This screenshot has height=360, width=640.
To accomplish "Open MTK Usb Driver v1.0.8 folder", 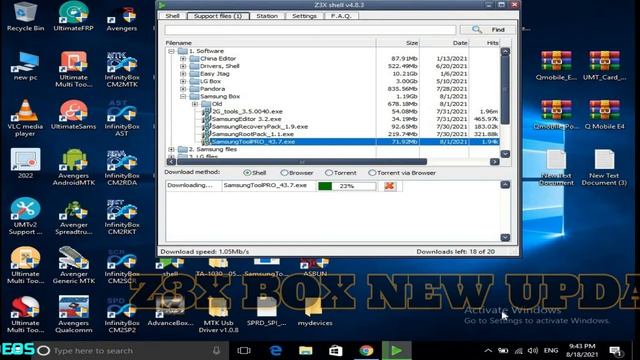I will (218, 316).
